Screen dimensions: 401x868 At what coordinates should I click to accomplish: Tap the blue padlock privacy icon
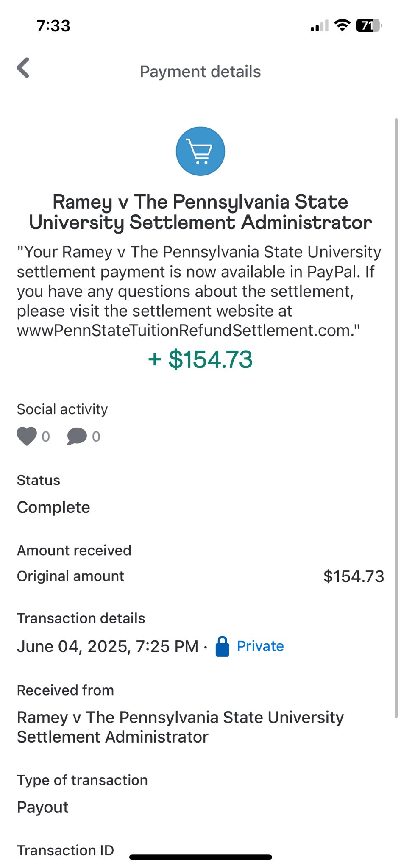(222, 646)
